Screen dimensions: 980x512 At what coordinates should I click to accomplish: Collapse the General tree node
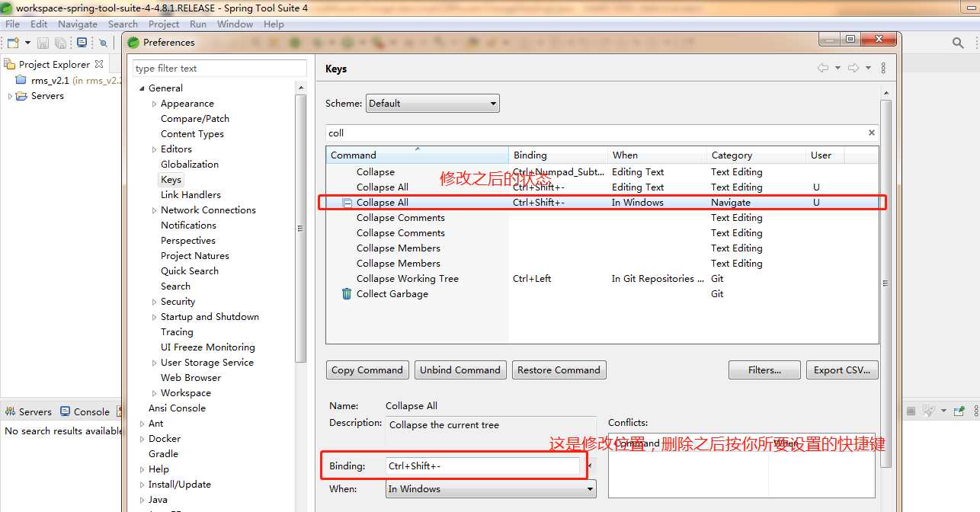[143, 88]
